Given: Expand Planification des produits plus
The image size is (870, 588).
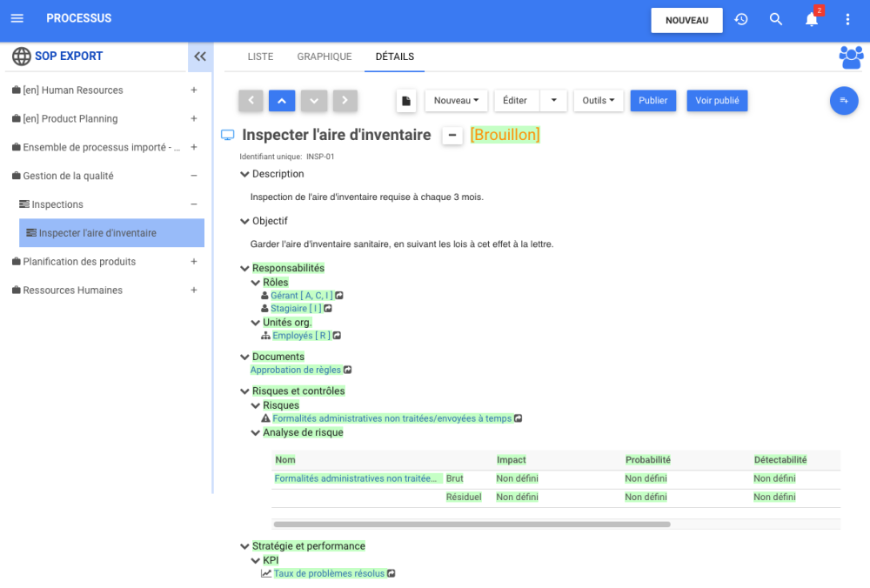Looking at the screenshot, I should point(194,261).
